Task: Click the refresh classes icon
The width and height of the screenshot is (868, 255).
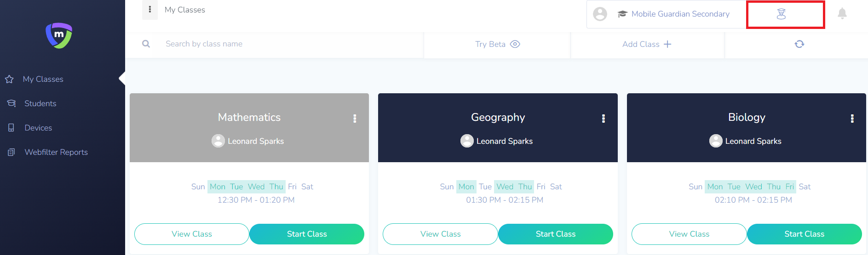Action: (799, 44)
